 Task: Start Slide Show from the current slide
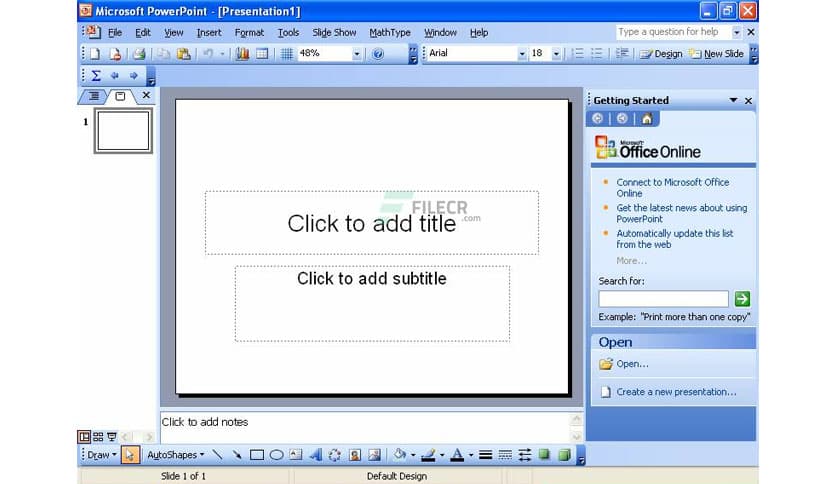click(x=112, y=437)
